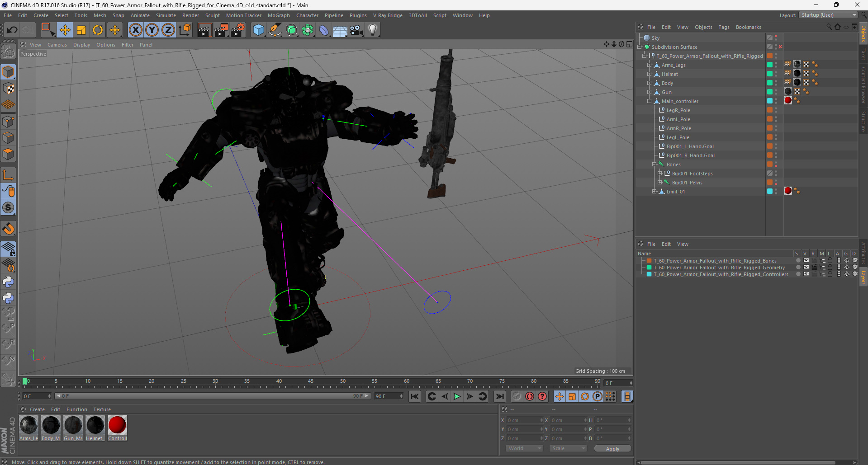The width and height of the screenshot is (868, 465).
Task: Click the Make Editable icon in left toolbar
Action: [8, 52]
